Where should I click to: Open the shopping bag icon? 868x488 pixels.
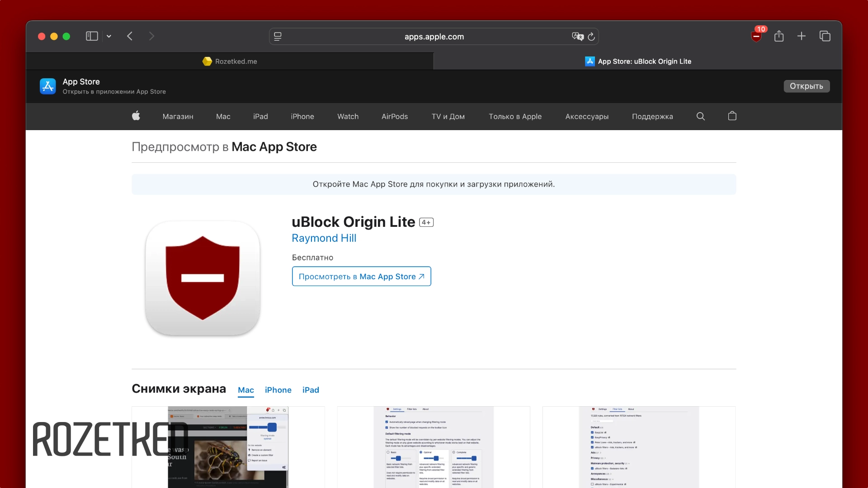(732, 116)
